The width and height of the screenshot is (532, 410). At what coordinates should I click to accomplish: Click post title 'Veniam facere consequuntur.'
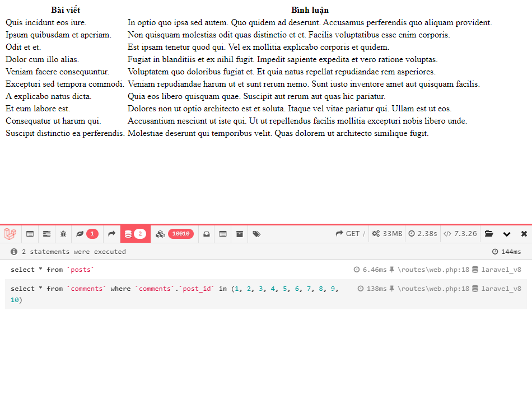tap(57, 72)
